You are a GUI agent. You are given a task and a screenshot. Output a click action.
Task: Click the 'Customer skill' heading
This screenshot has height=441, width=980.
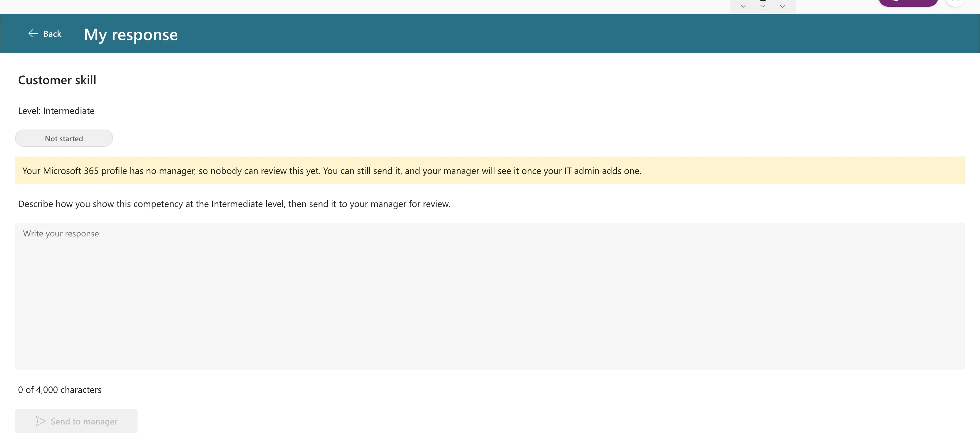57,80
